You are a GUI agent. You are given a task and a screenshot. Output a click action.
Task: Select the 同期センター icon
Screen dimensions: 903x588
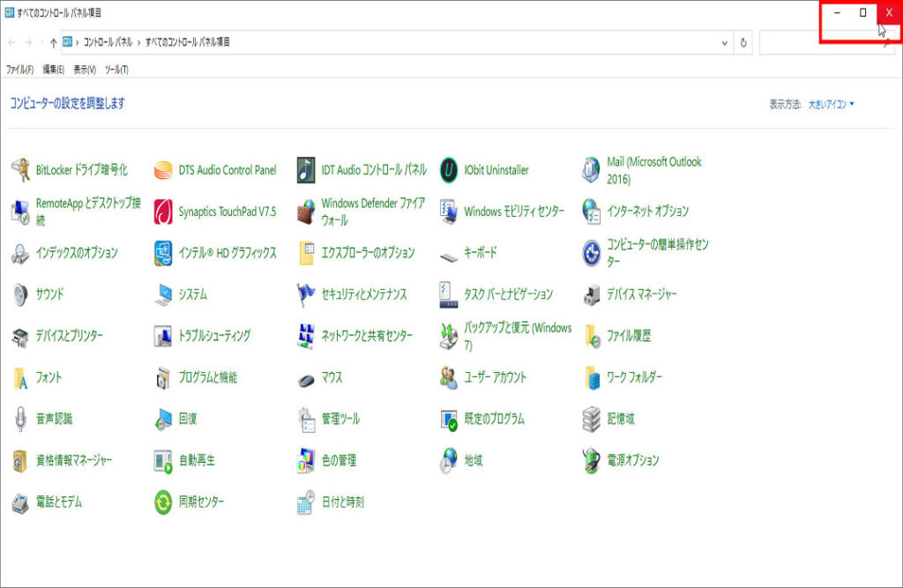click(x=163, y=502)
